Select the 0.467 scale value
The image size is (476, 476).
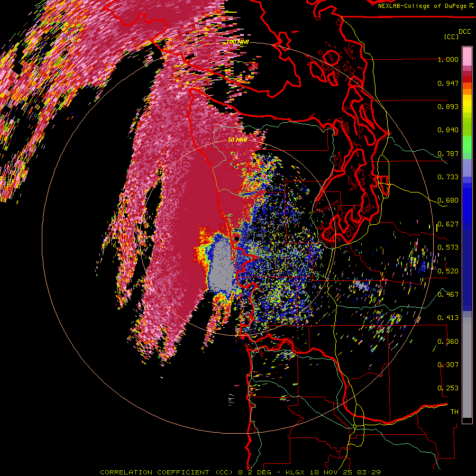448,295
